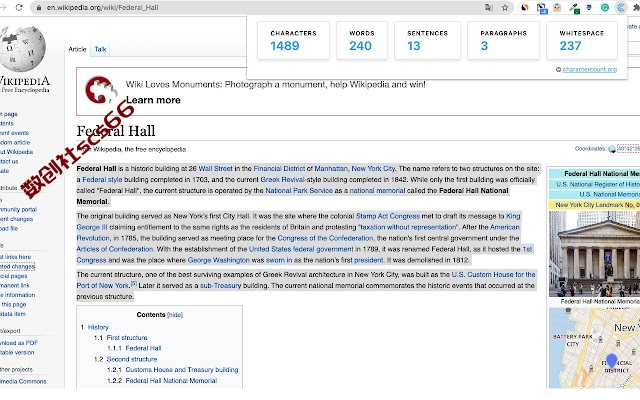Follow the George Washington link
This screenshot has width=640, height=400.
(x=219, y=260)
